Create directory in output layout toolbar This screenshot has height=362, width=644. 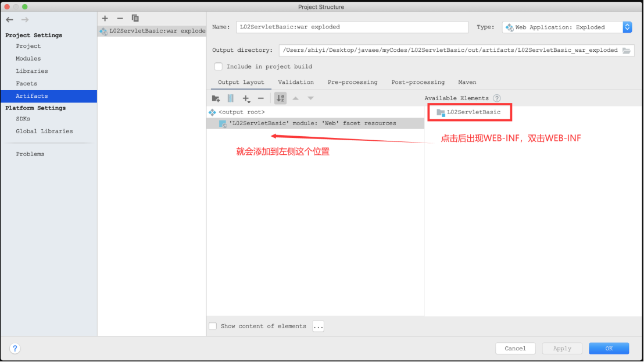click(x=216, y=98)
